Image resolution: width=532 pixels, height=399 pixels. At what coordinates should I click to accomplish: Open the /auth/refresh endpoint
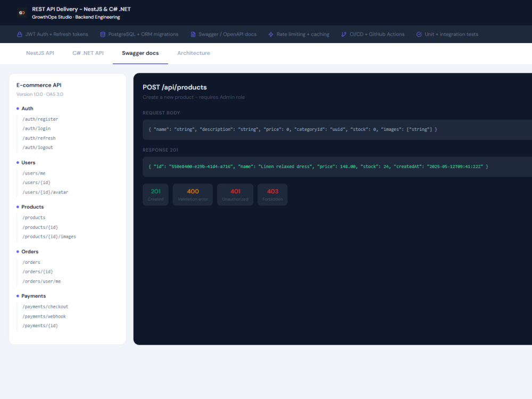click(39, 138)
